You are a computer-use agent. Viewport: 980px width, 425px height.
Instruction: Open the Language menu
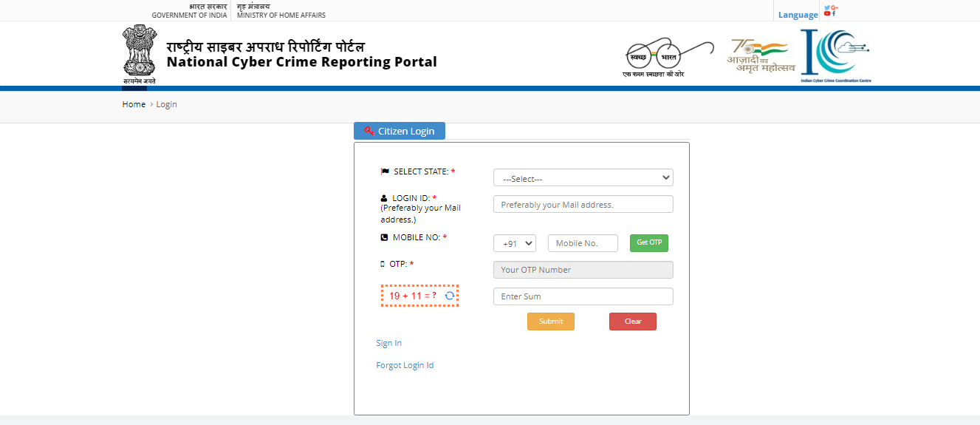(798, 15)
